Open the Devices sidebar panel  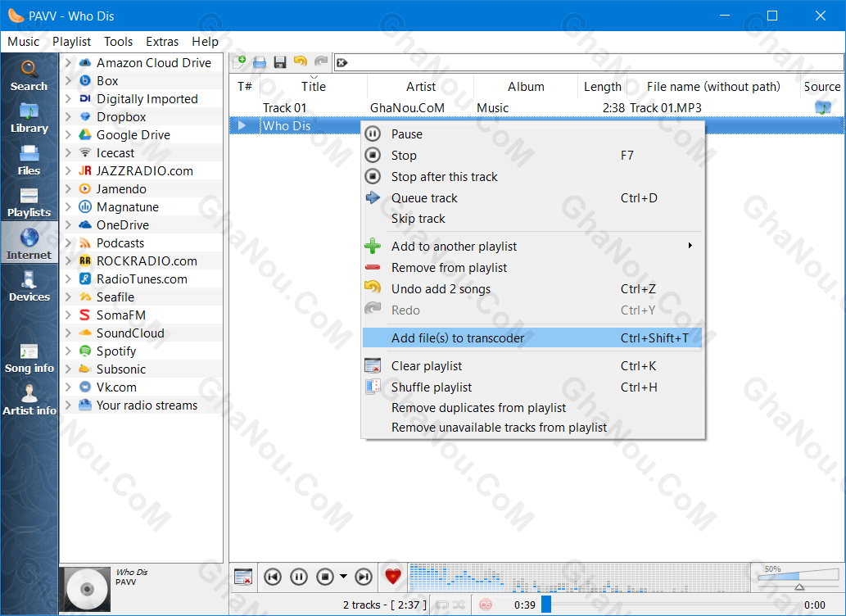coord(29,286)
